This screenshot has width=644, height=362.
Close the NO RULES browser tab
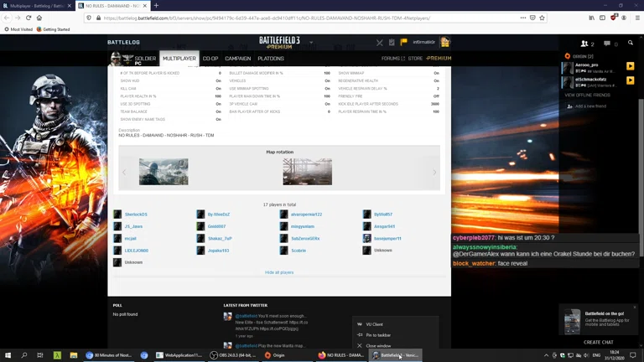coord(145,6)
